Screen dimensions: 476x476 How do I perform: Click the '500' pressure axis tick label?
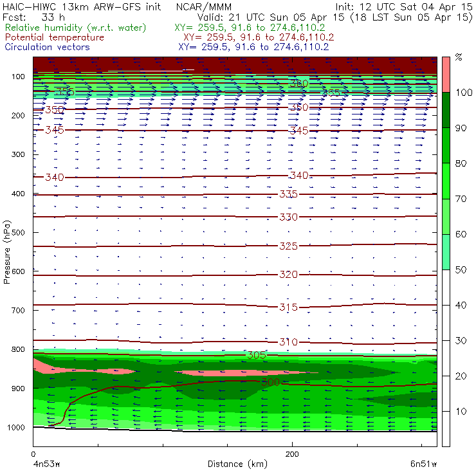18,233
